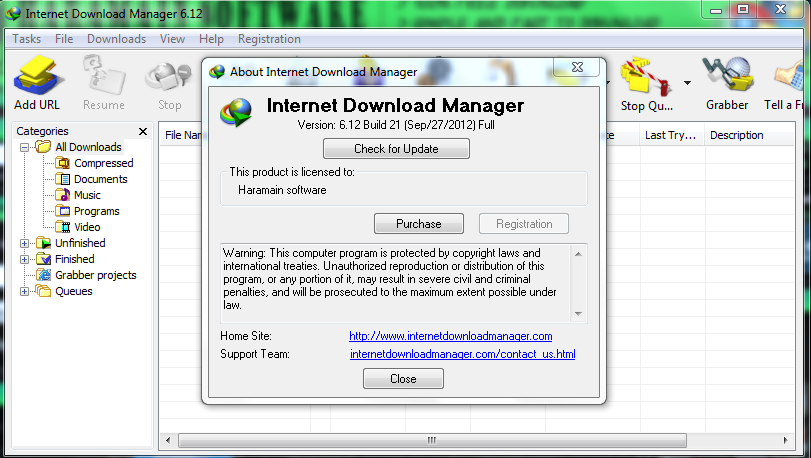Open the Help menu

(x=211, y=39)
